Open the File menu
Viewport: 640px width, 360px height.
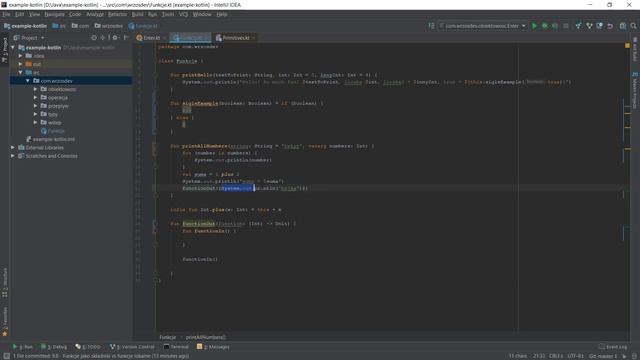[x=7, y=14]
